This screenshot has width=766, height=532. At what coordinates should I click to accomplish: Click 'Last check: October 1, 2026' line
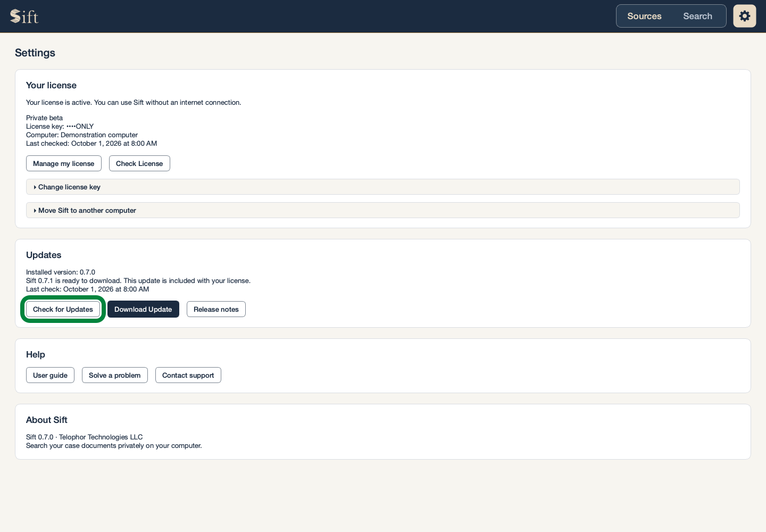[x=88, y=289]
